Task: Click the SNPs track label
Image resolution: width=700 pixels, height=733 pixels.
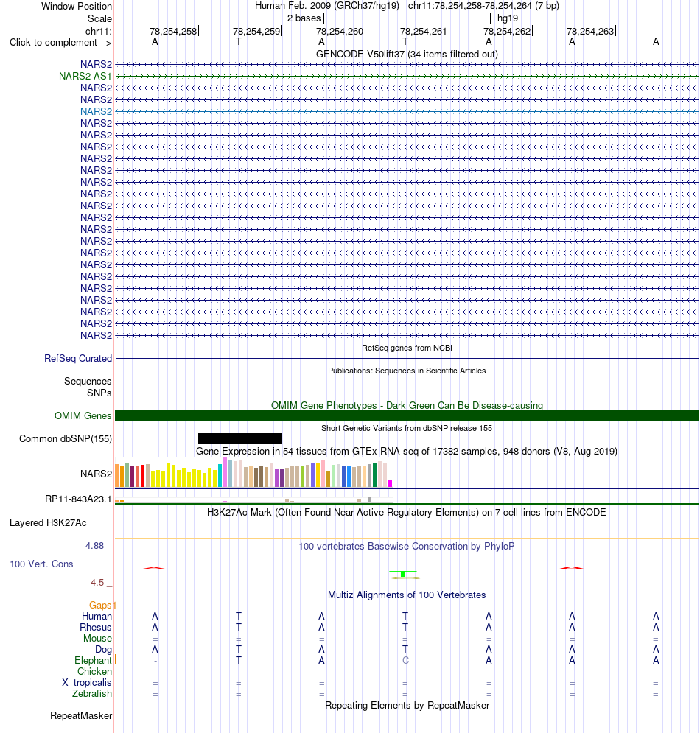Action: pos(99,393)
